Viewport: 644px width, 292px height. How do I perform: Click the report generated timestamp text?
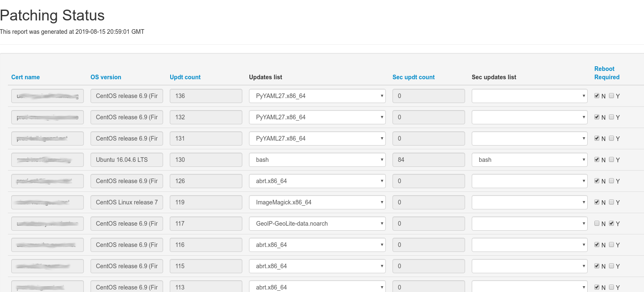click(72, 32)
